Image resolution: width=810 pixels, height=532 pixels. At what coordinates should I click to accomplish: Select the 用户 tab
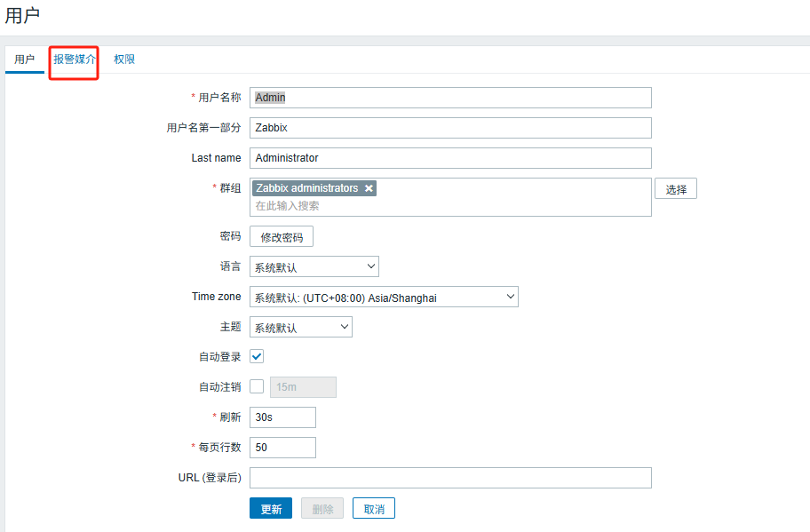tap(24, 60)
